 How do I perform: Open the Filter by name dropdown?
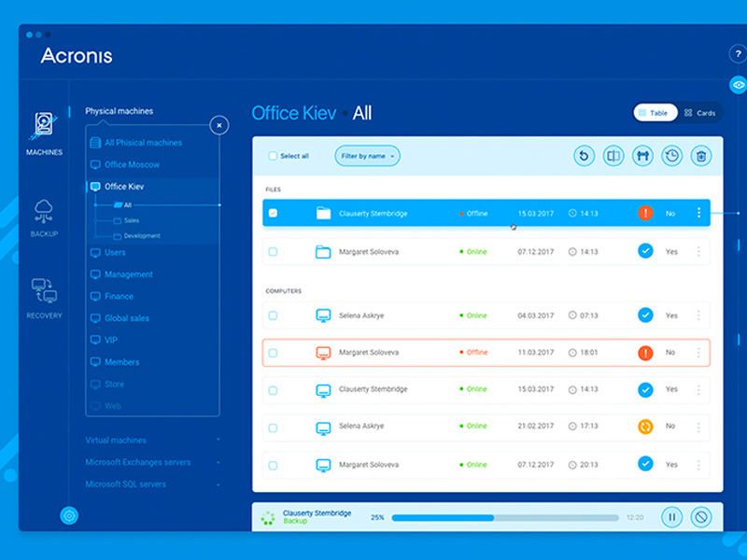pyautogui.click(x=367, y=156)
